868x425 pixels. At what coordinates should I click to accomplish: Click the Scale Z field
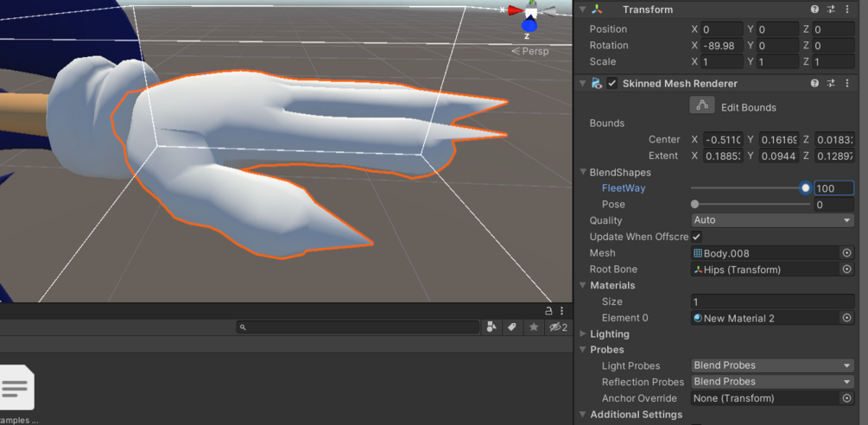click(x=833, y=61)
